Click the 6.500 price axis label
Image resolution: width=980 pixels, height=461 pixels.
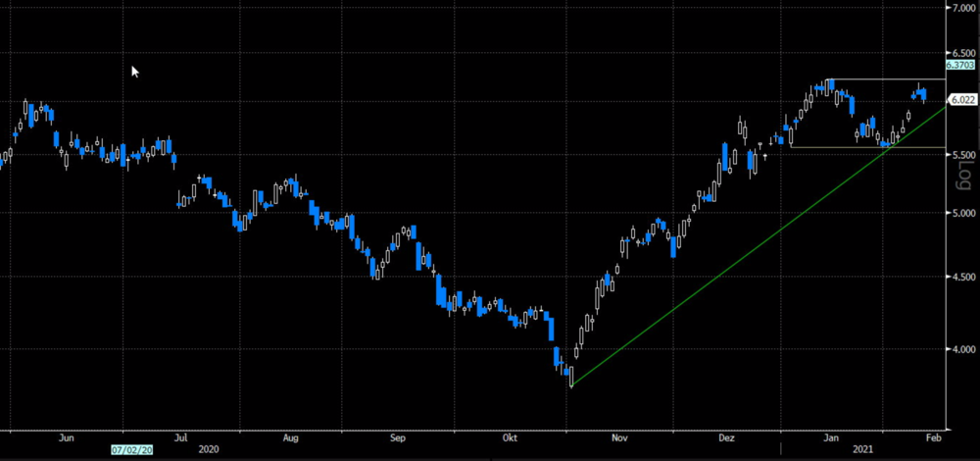(x=961, y=53)
